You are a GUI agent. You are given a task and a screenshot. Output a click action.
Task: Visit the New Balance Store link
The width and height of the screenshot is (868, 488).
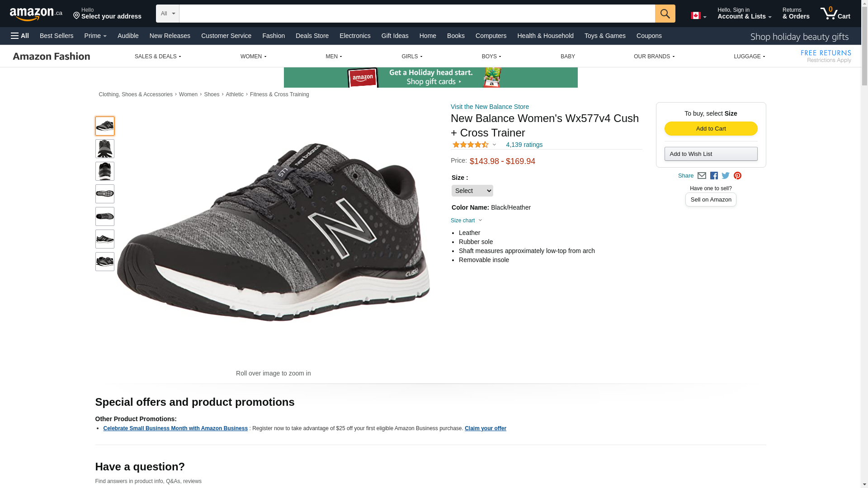pos(490,107)
